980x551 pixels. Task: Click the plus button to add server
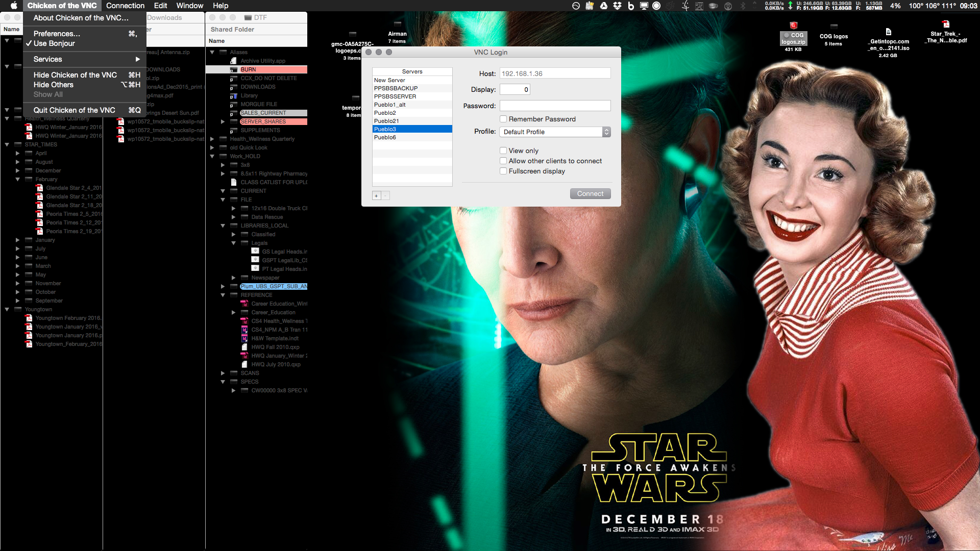tap(377, 196)
